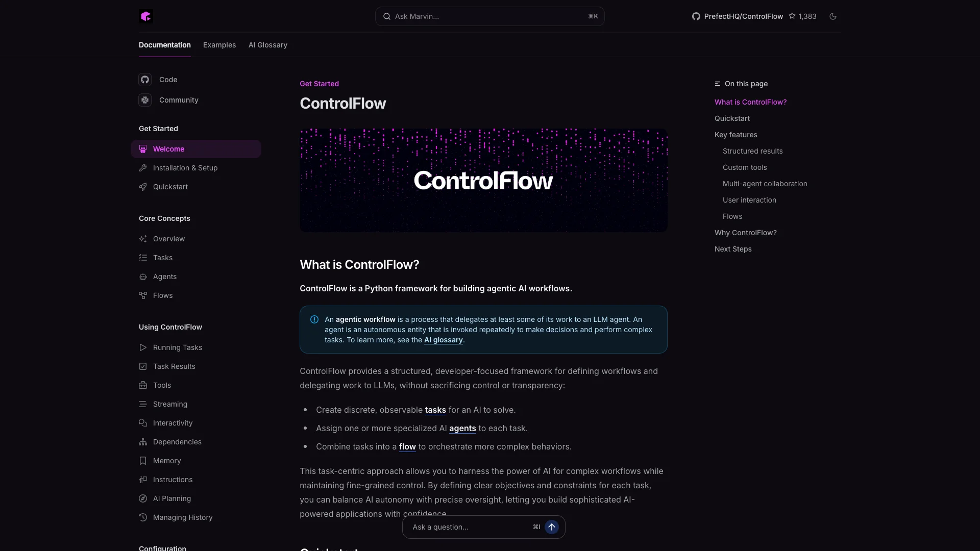Toggle dark mode with the moon icon
This screenshot has width=980, height=551.
tap(833, 16)
